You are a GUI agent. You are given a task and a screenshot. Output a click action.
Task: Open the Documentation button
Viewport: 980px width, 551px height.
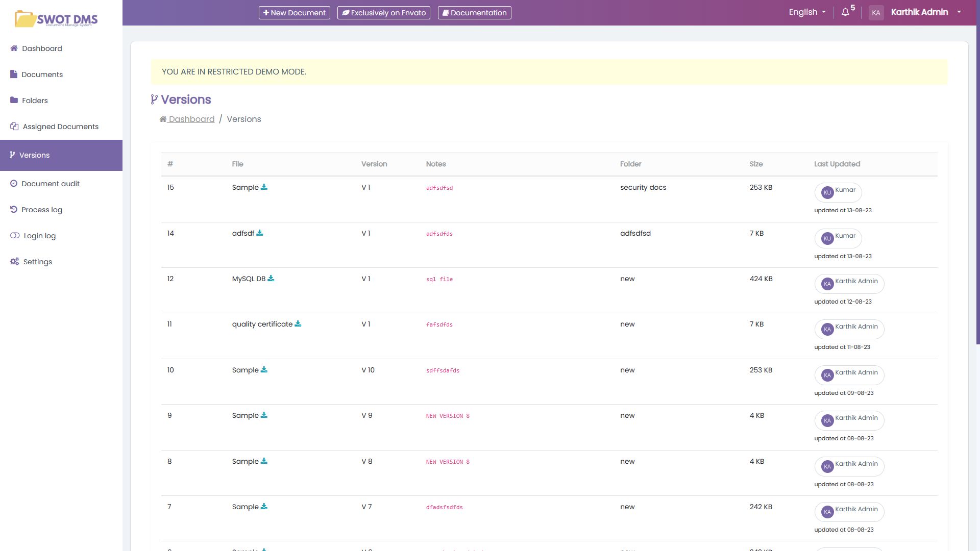(474, 13)
